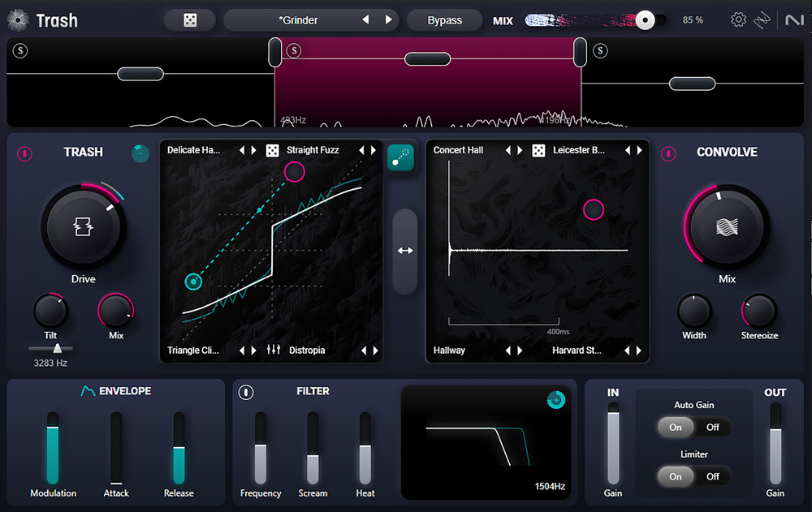This screenshot has height=512, width=812.
Task: Randomize Trash styles with dice icon
Action: click(x=272, y=150)
